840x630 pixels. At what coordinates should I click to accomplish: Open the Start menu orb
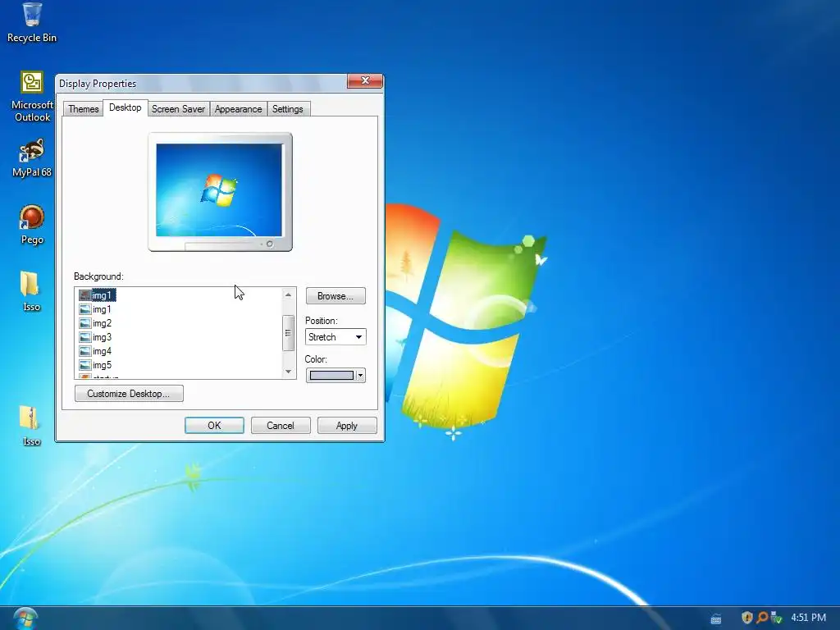point(25,619)
